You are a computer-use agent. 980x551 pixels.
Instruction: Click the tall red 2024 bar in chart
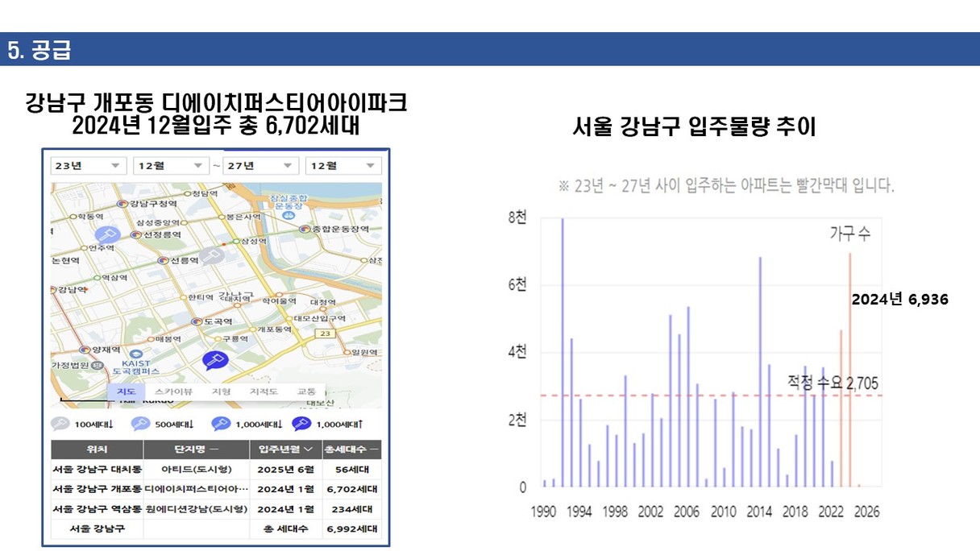coord(849,371)
